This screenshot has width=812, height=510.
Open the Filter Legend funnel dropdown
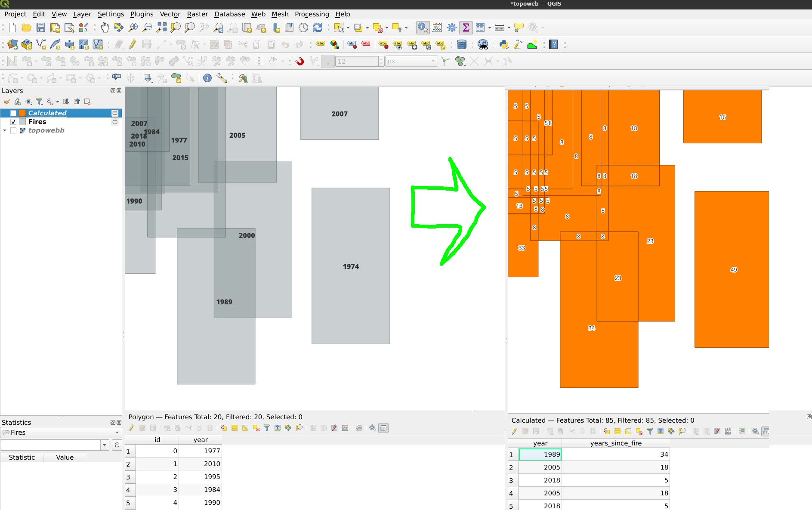tap(40, 102)
